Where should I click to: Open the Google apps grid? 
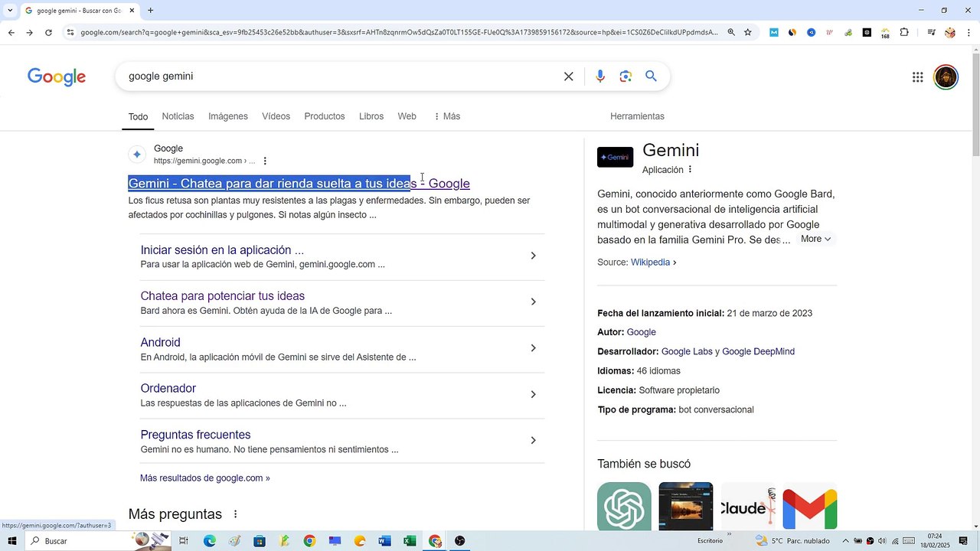pos(917,77)
